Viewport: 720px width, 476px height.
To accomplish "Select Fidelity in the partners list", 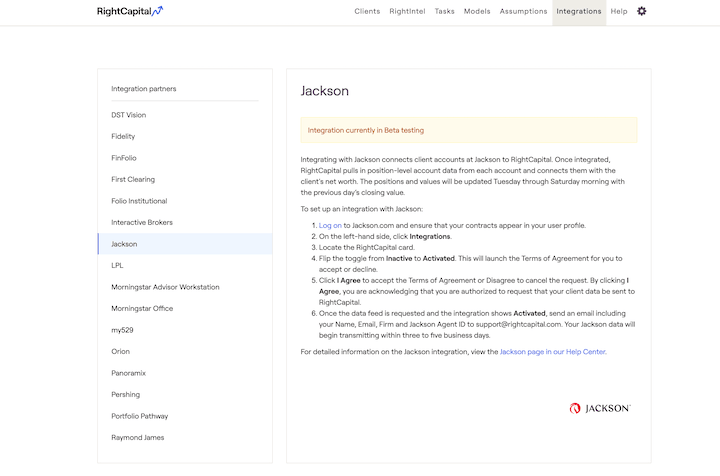I will [185, 136].
